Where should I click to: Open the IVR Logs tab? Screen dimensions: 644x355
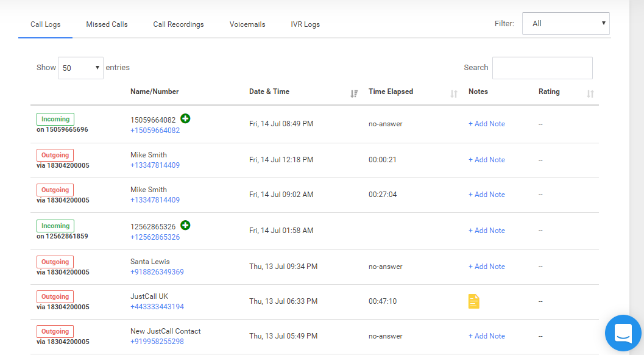tap(305, 24)
